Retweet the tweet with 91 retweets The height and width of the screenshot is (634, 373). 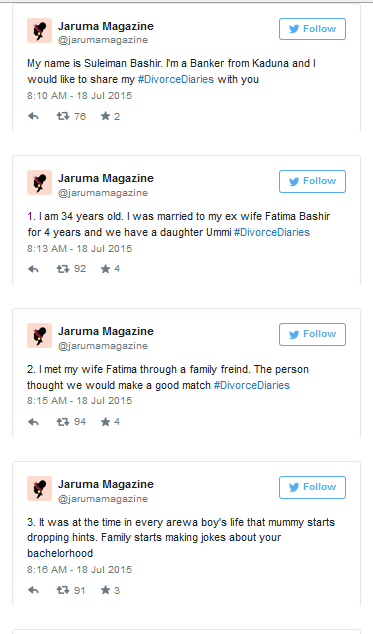[63, 590]
